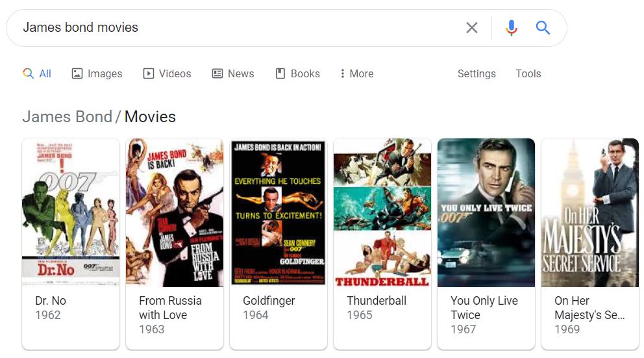
Task: Start voice search with microphone icon
Action: [x=512, y=28]
